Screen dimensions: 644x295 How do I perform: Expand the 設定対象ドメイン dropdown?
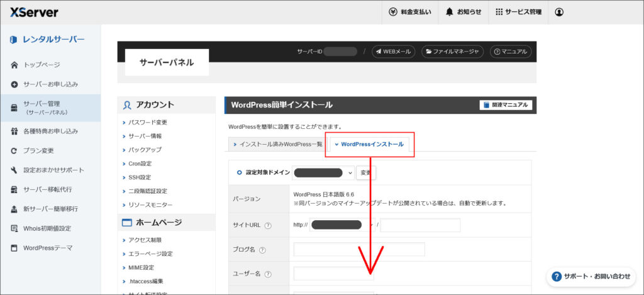[323, 172]
